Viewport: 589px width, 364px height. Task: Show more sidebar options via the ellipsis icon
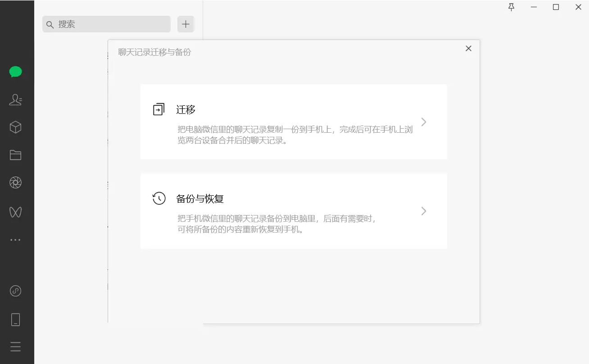15,239
